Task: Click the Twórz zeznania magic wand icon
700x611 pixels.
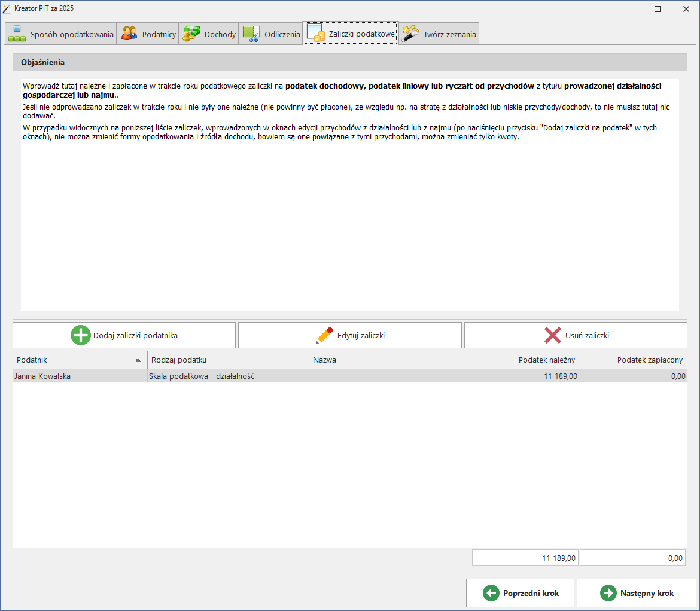Action: click(x=410, y=34)
